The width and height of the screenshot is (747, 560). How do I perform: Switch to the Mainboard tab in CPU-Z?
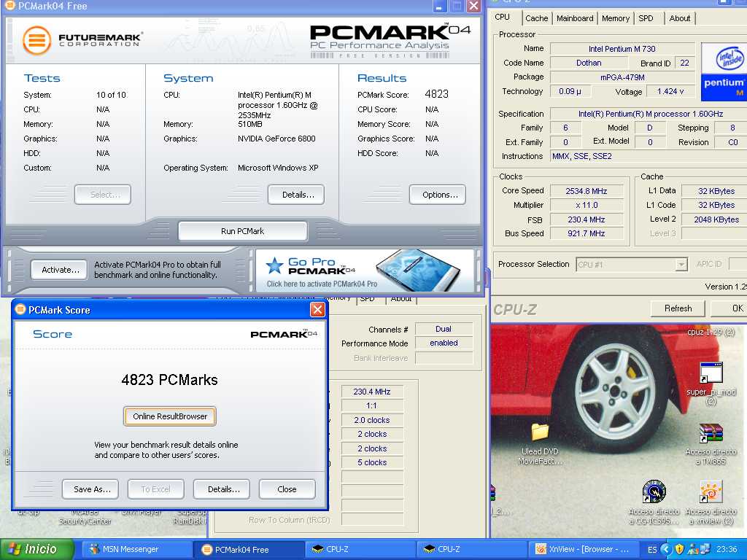pos(575,18)
